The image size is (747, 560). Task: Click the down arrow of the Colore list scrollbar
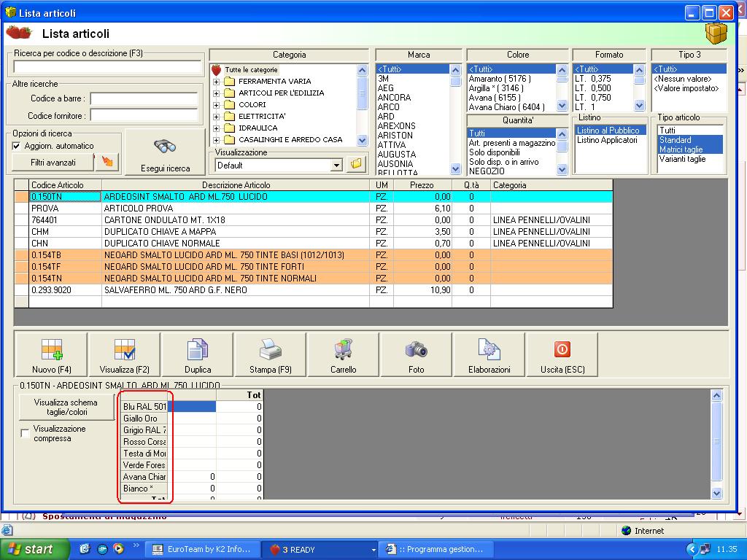[562, 106]
